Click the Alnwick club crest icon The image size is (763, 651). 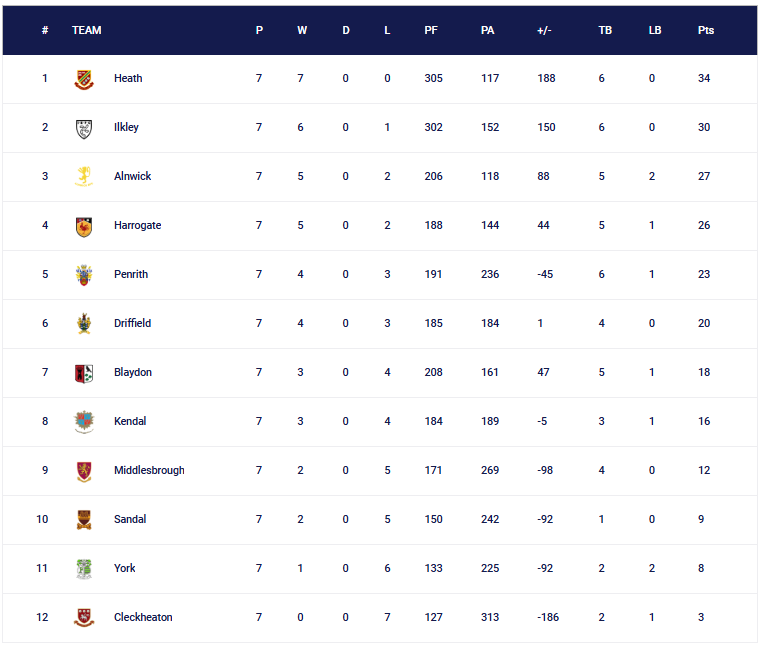click(85, 177)
